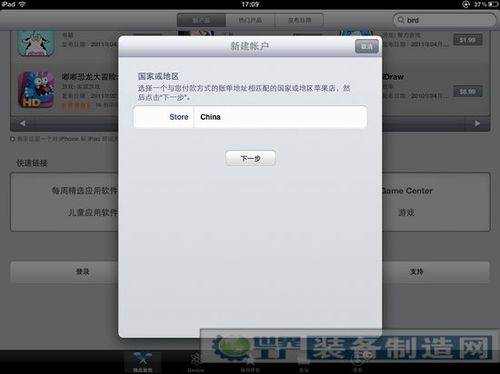Open the HD dinosaur app icon
This screenshot has width=500, height=374.
coord(36,89)
